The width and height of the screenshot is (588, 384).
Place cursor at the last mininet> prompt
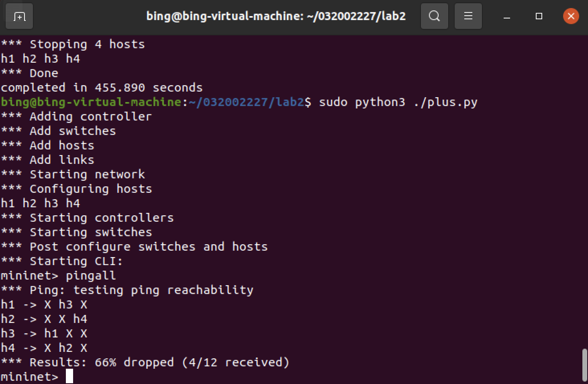pos(69,377)
